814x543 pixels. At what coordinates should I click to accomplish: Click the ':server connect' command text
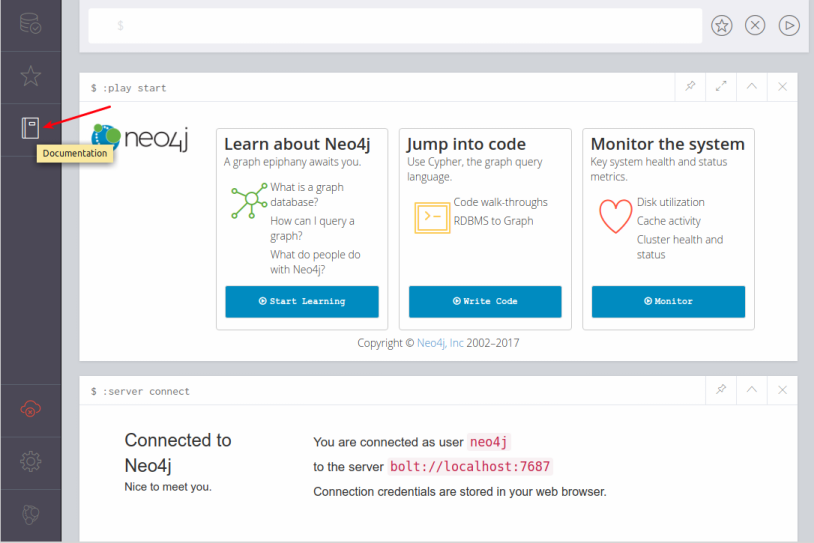[146, 391]
